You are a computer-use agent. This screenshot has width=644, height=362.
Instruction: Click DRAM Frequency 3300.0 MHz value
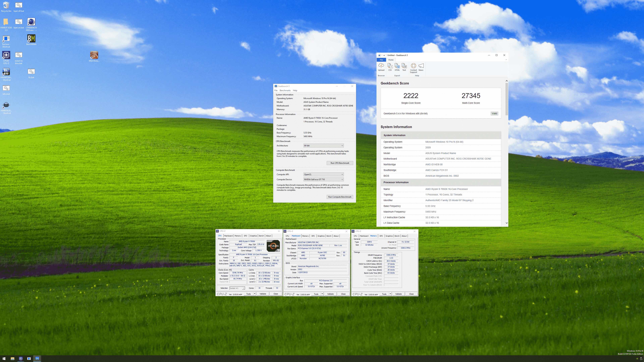[391, 255]
